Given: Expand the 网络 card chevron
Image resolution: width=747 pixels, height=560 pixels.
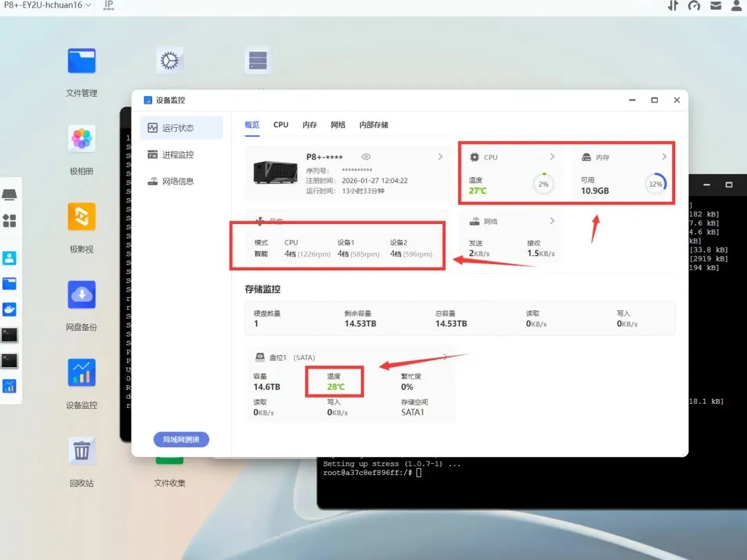Looking at the screenshot, I should pos(552,221).
